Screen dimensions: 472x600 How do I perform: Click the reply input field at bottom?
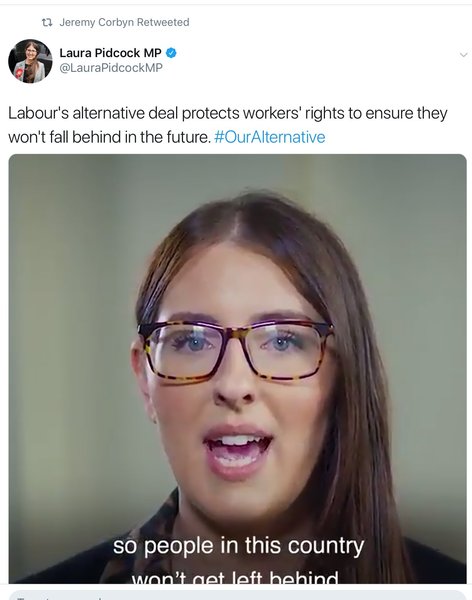pos(236,595)
